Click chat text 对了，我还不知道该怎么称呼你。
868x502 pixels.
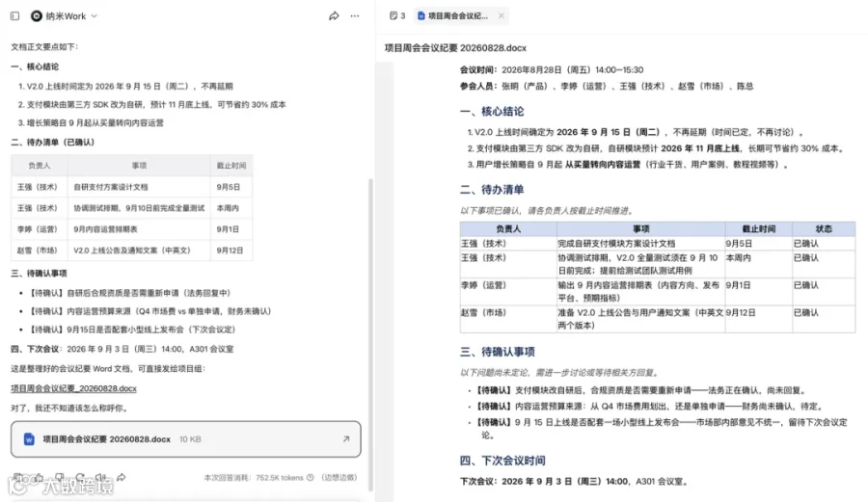point(70,408)
